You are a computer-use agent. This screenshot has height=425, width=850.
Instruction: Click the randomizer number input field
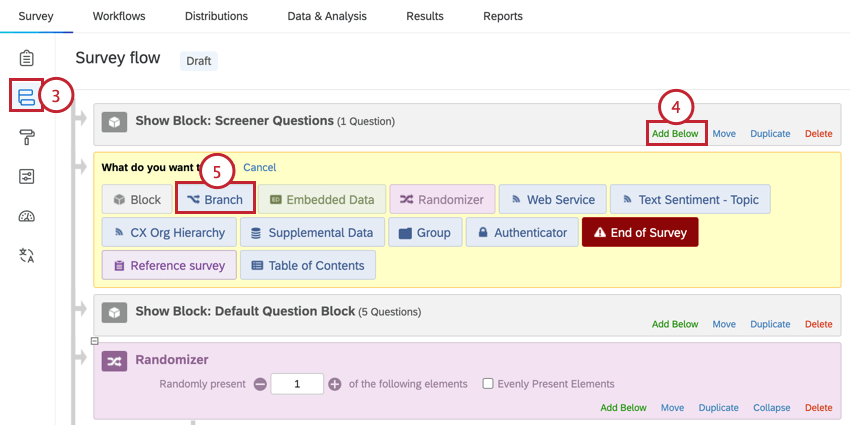coord(297,384)
